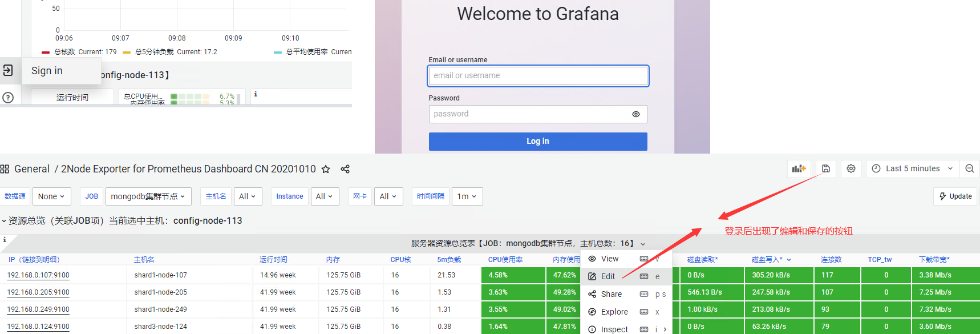Click the 磁盘写入* column sort arrow

pos(789,260)
